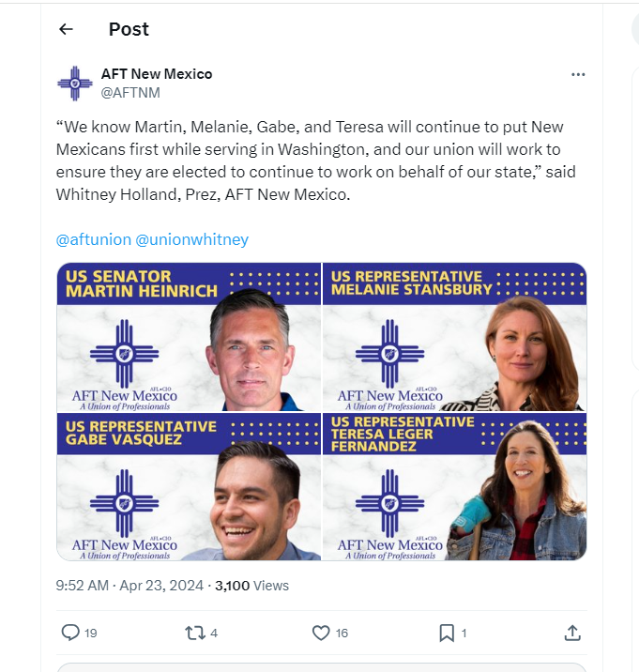Open the Martin Heinrich image

[189, 337]
